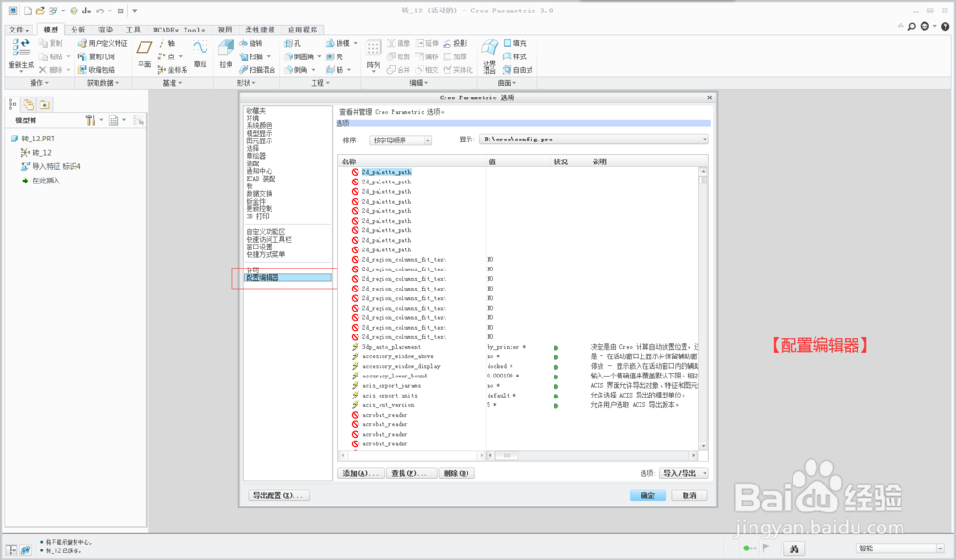Screen dimensions: 956x560
Task: Click the horizontal scrollbar under the value column
Action: tap(592, 455)
